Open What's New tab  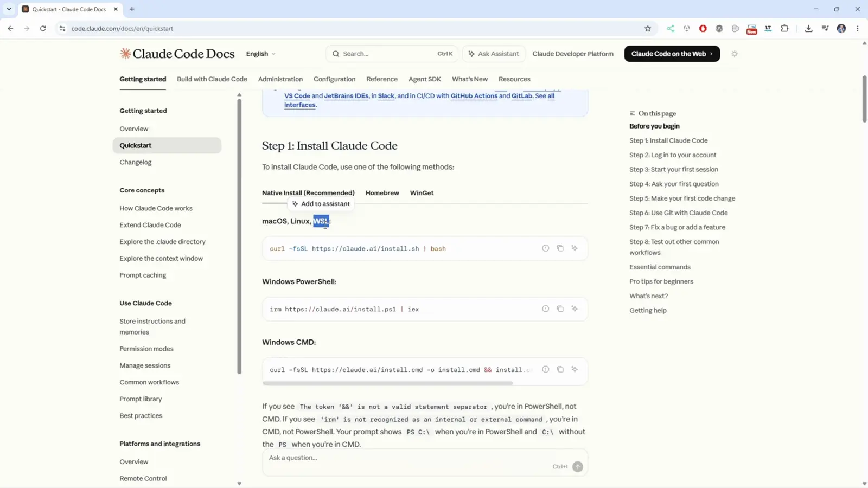click(470, 79)
